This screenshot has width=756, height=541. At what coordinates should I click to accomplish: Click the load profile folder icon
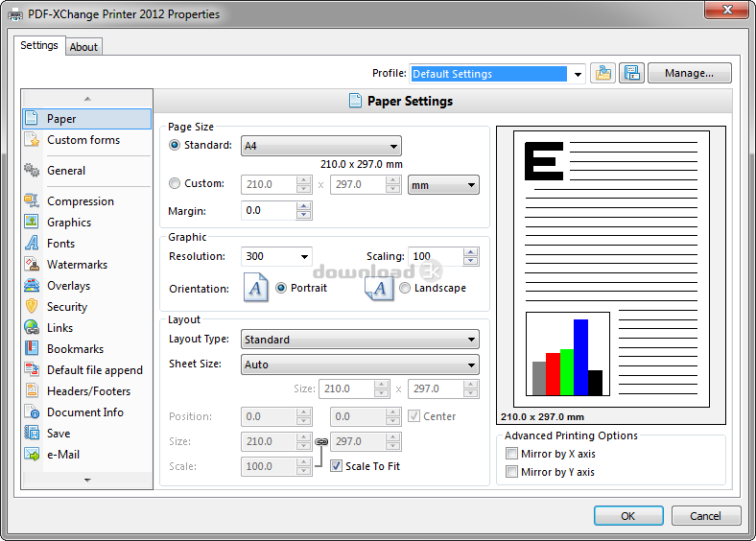(x=603, y=73)
